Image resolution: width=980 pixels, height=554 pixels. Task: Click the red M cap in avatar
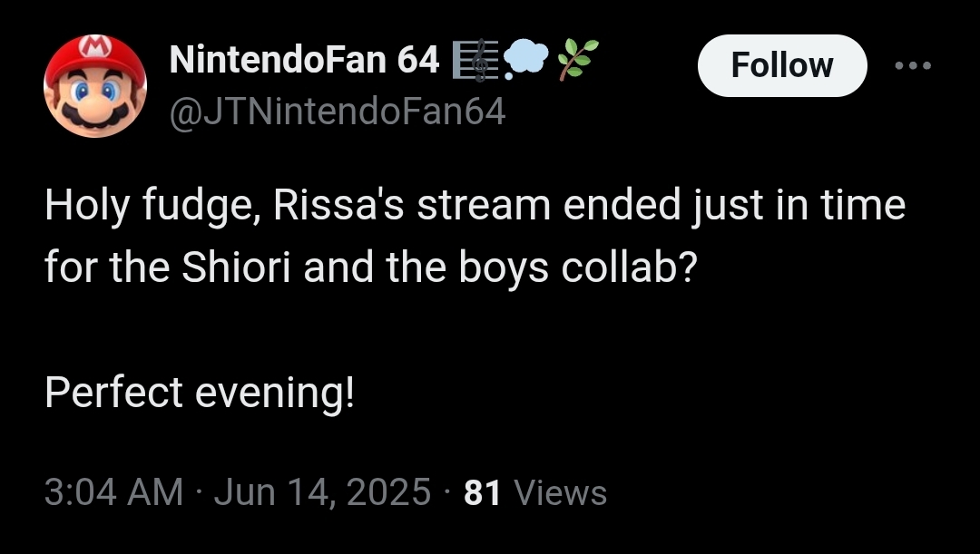(96, 53)
